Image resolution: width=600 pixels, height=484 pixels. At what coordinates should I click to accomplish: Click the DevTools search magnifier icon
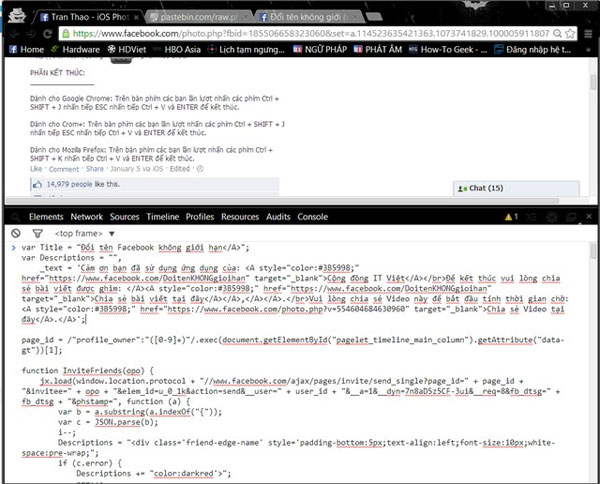[15, 217]
